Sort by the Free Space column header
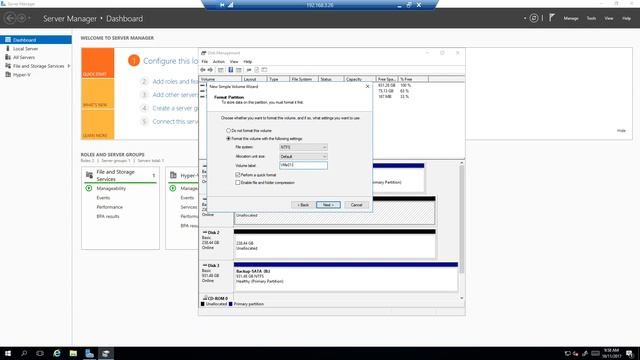Viewport: 640px width, 360px height. [x=387, y=79]
